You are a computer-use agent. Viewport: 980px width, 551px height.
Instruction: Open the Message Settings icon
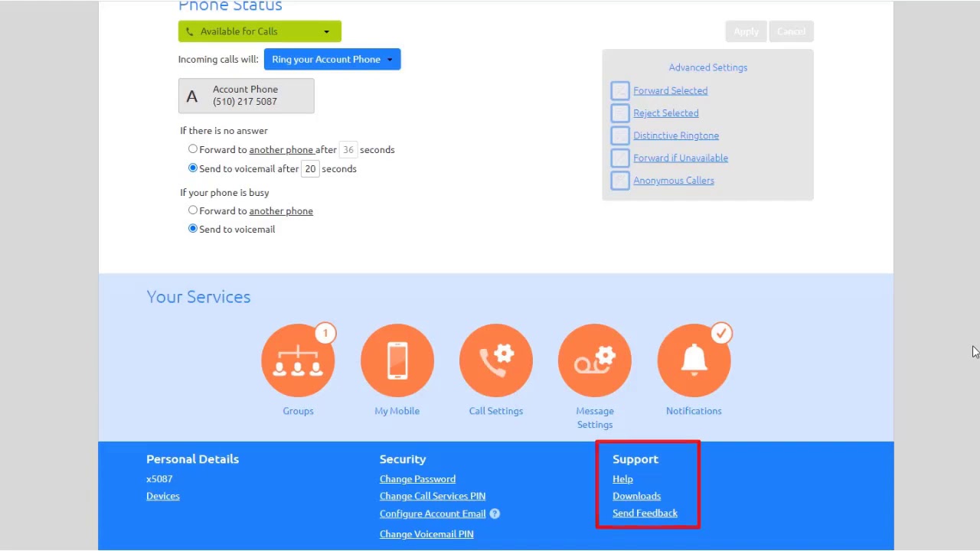point(595,360)
